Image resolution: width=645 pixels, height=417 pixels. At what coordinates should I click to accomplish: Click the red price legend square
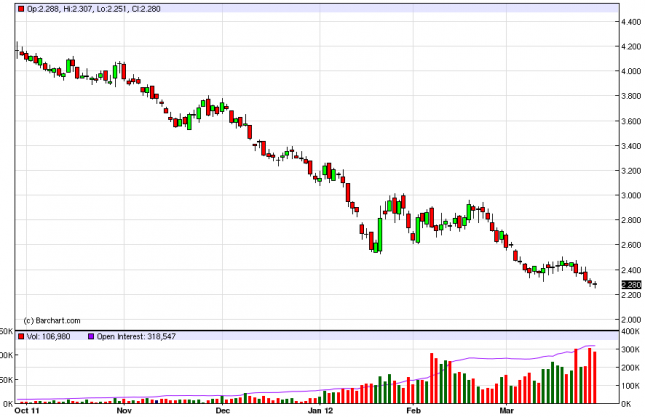[21, 9]
